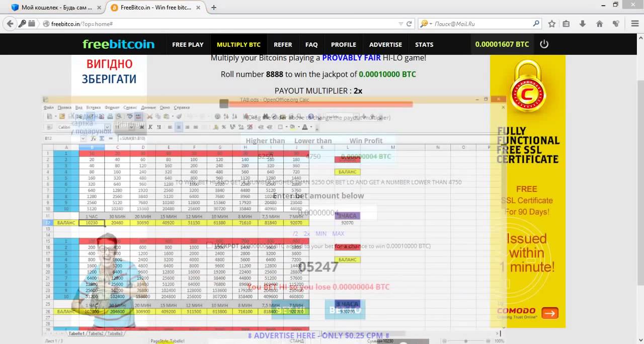Expand the URL bar history dropdown
Viewport: 644px width, 344px height.
click(400, 24)
